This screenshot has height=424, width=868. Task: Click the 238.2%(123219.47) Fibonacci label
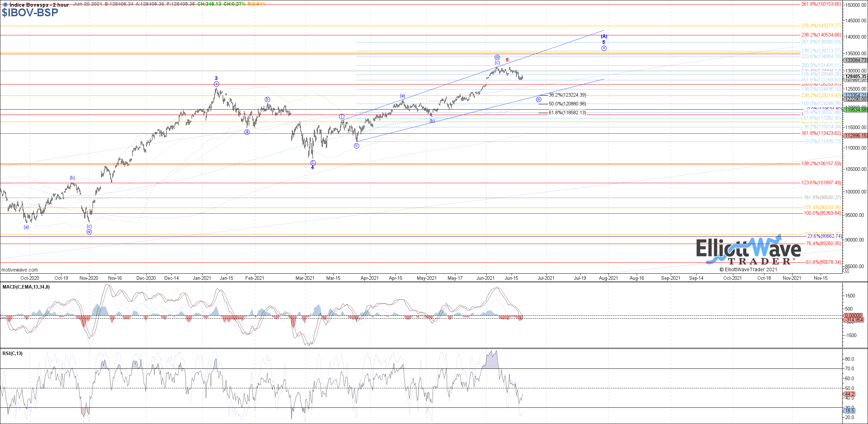pos(821,95)
